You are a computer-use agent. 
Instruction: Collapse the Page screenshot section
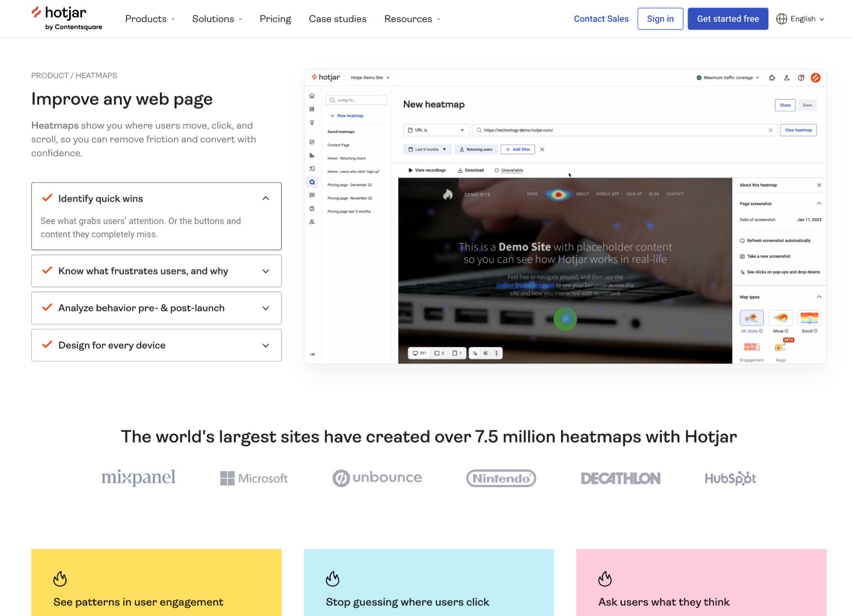819,203
